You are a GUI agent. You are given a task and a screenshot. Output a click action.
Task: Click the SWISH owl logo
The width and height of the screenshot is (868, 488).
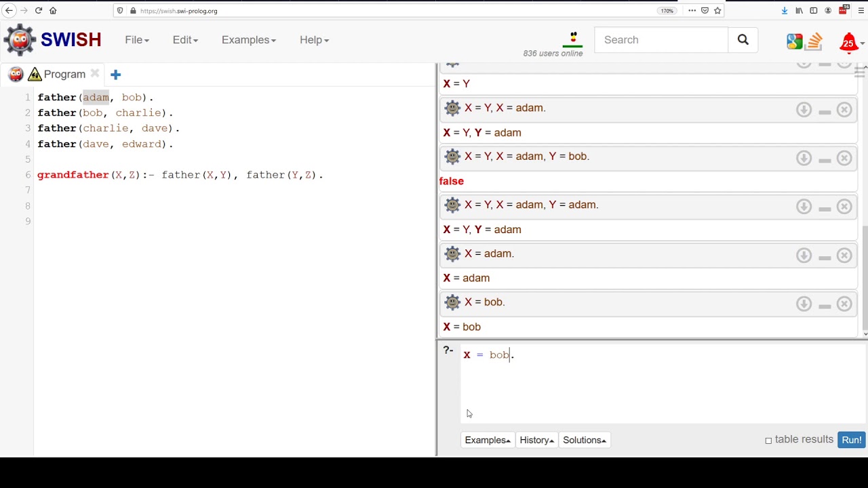click(20, 40)
